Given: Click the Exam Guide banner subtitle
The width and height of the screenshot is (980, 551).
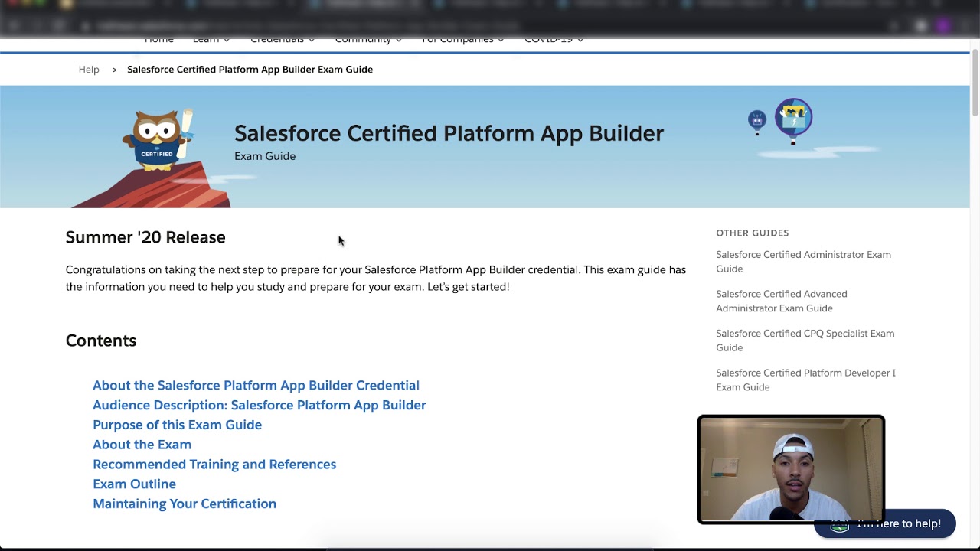Looking at the screenshot, I should click(265, 156).
